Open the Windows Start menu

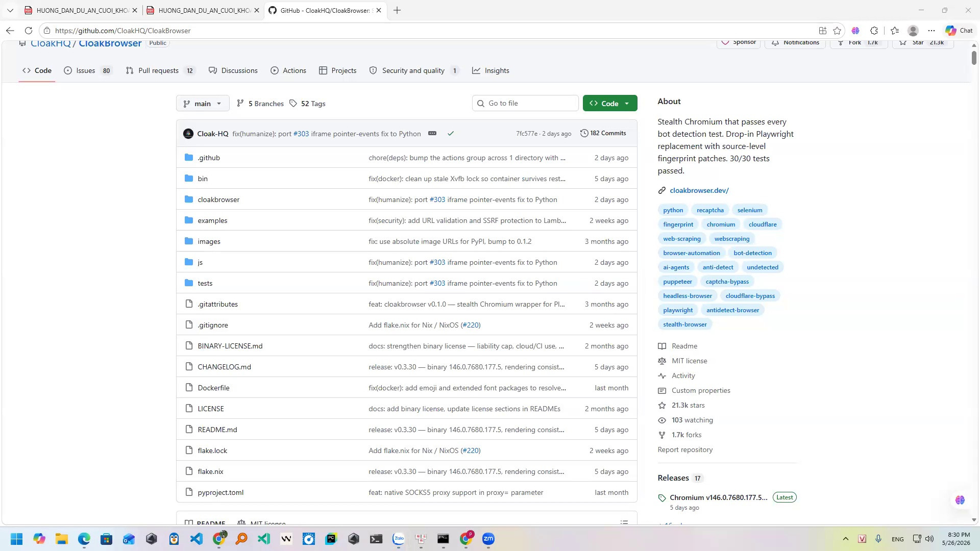(16, 539)
